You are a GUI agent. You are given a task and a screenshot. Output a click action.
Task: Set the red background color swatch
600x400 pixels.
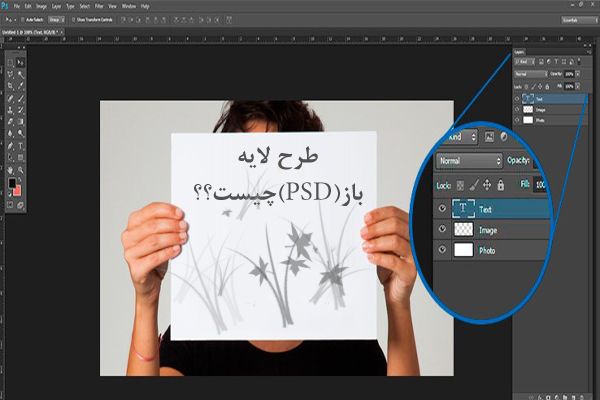[18, 191]
